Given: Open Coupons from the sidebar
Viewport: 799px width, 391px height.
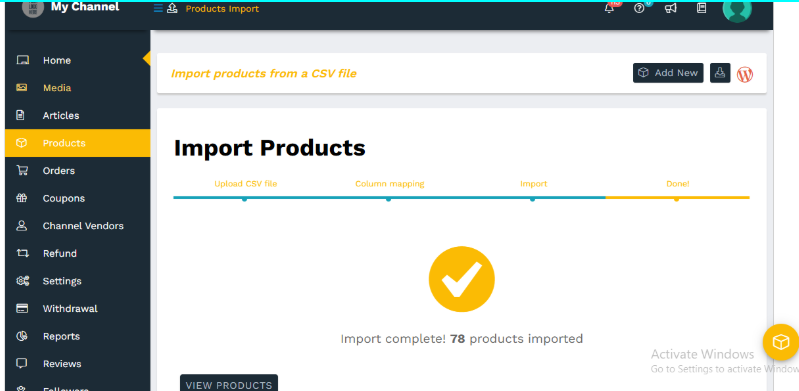Looking at the screenshot, I should pos(77,198).
